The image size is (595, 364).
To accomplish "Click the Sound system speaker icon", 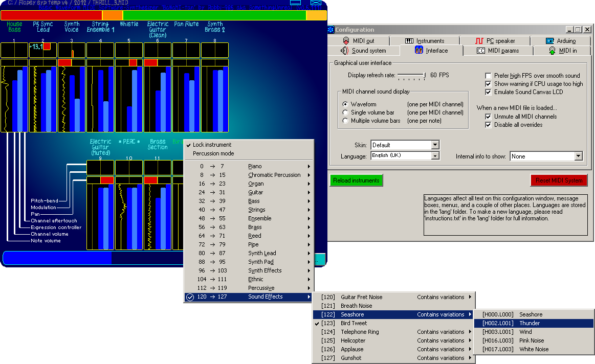I will click(x=344, y=51).
